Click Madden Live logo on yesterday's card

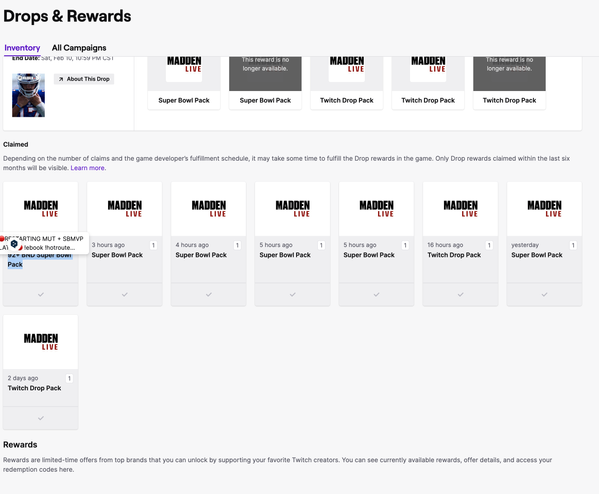point(544,209)
